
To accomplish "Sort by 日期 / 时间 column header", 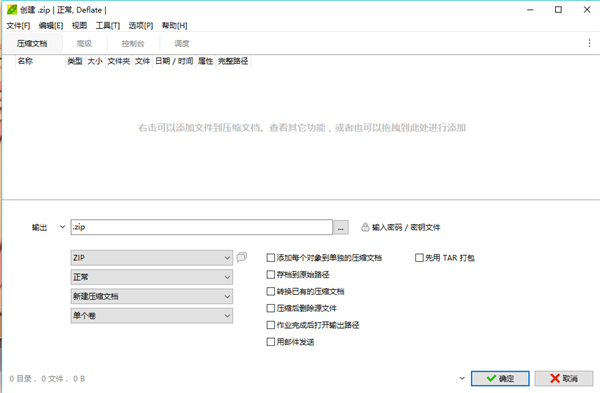I will click(x=174, y=61).
